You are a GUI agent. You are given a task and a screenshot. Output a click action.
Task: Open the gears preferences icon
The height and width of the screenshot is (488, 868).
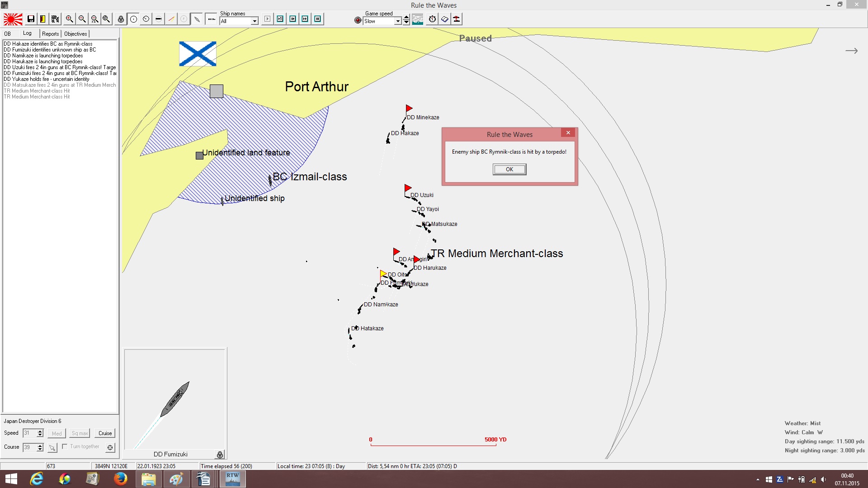point(55,19)
